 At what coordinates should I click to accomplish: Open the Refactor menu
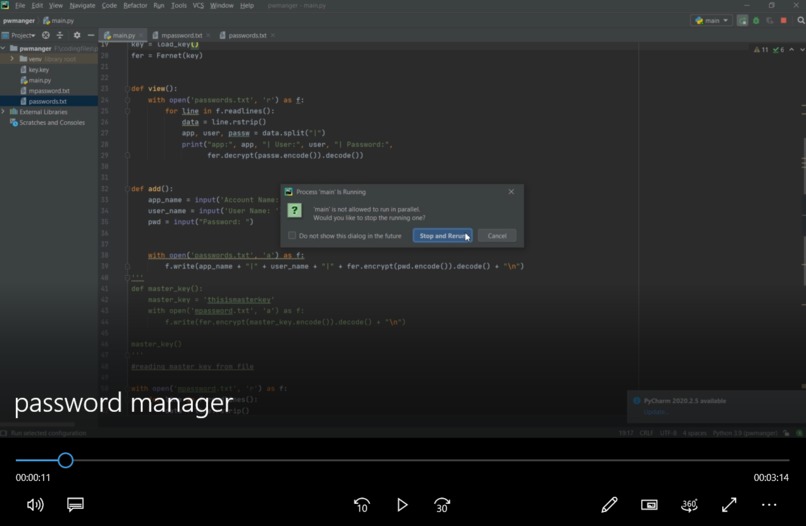point(135,6)
